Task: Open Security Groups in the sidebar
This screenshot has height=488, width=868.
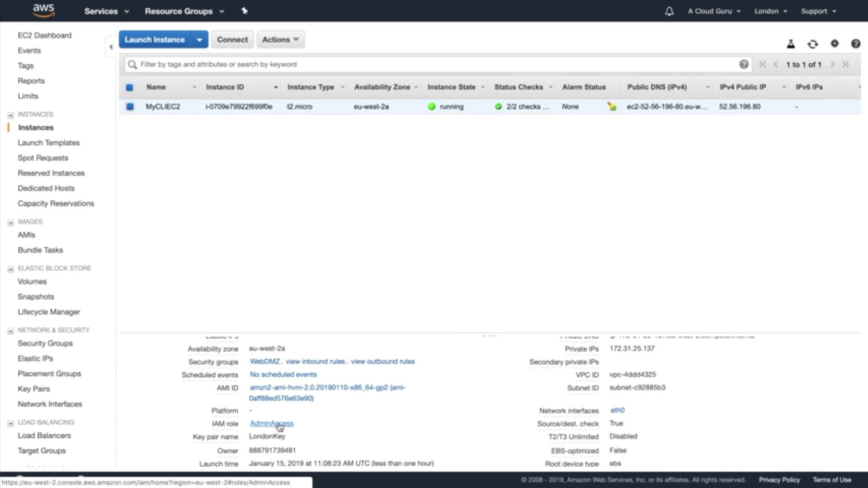Action: 45,343
